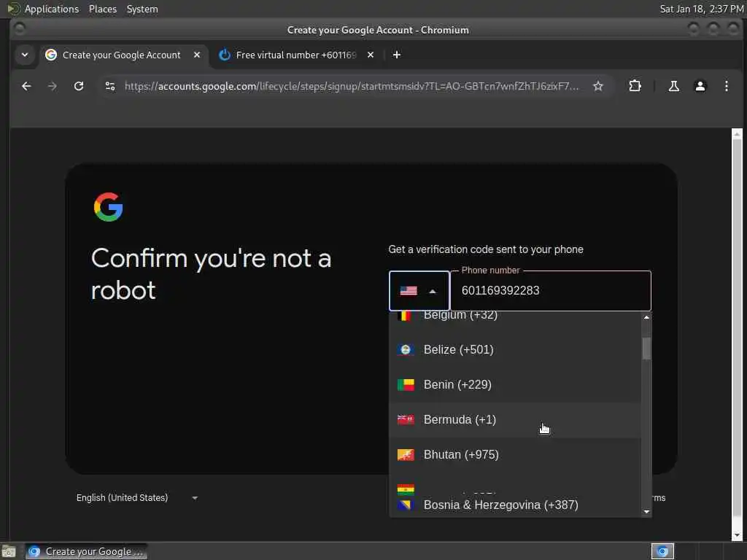Viewport: 747px width, 560px height.
Task: Click the address bar URL
Action: coord(352,86)
